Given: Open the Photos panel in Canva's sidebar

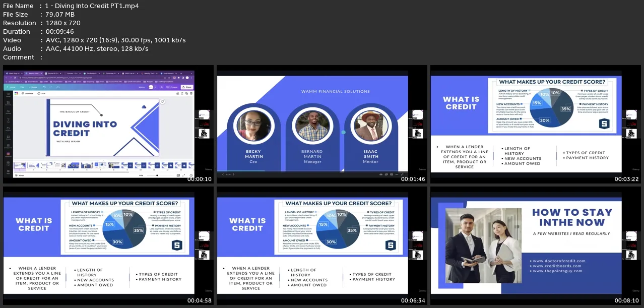Looking at the screenshot, I should click(x=9, y=138).
